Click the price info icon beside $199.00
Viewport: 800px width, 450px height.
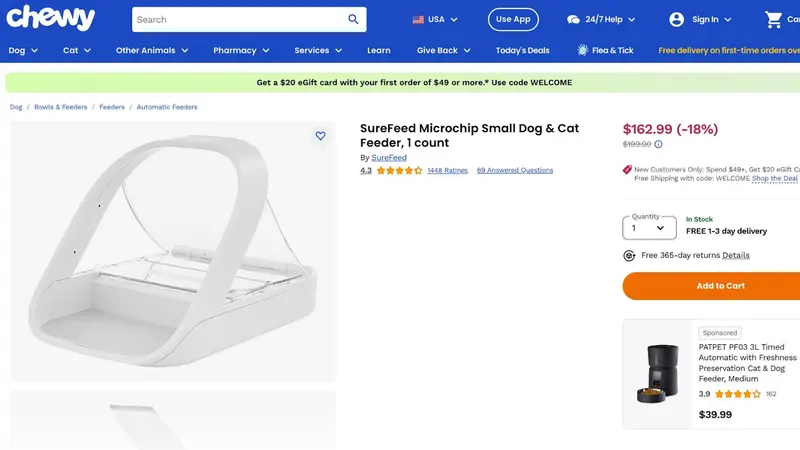(x=658, y=144)
